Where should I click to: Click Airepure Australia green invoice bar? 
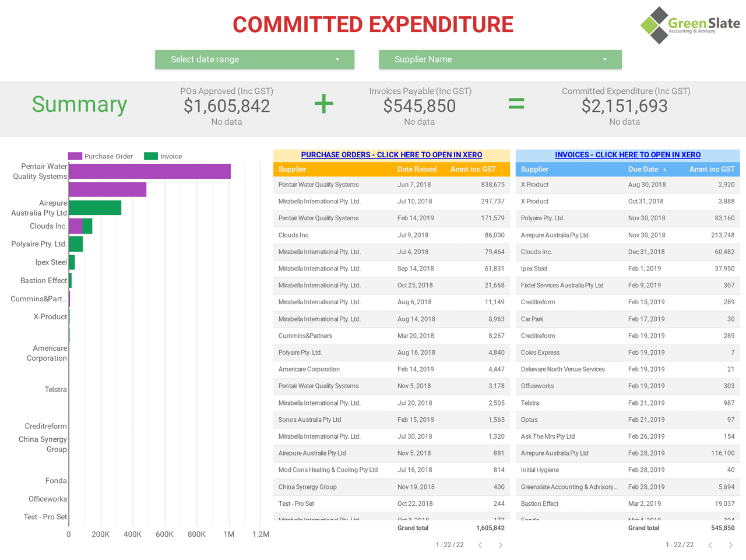(x=95, y=207)
